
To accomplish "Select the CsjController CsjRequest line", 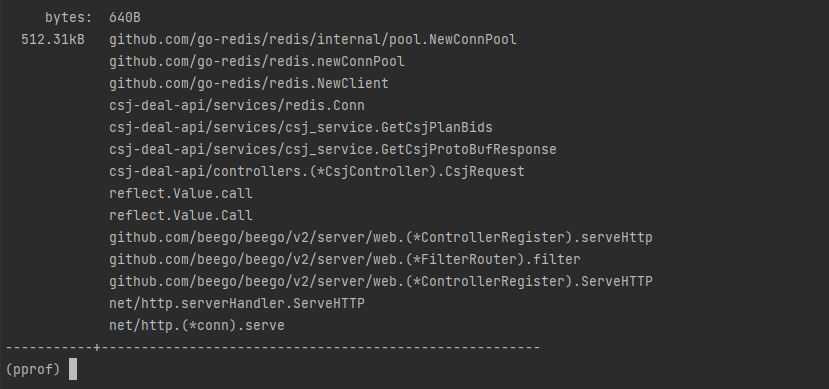I will pos(317,171).
